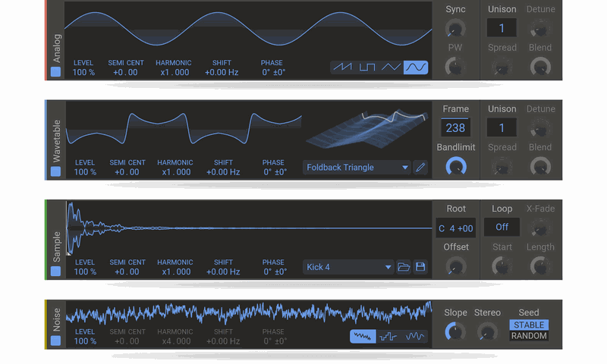607x364 pixels.
Task: Open the Foldback Triangle wavetable dropdown
Action: click(356, 167)
